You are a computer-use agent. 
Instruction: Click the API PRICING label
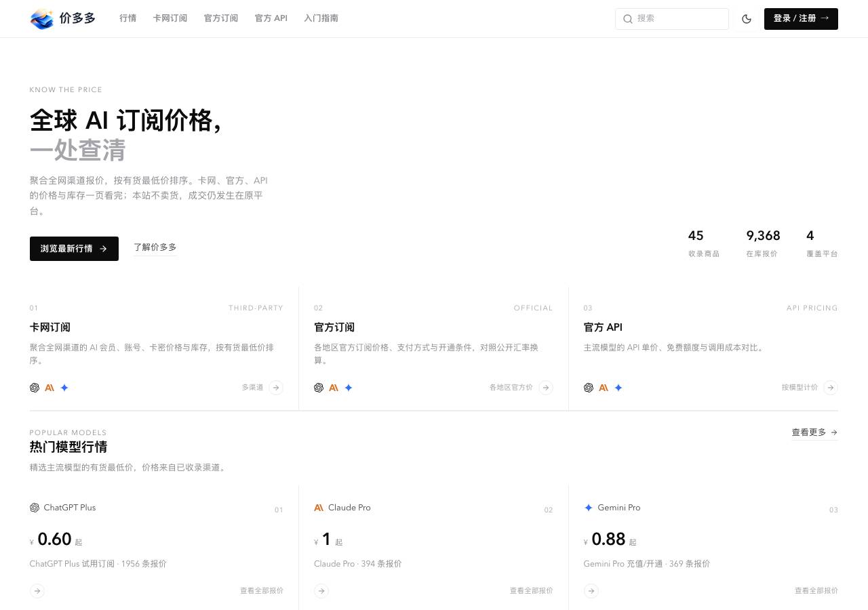coord(812,308)
